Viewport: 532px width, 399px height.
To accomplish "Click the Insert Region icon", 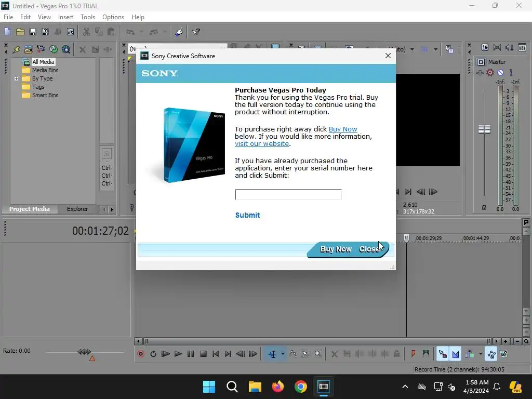I will (x=426, y=354).
